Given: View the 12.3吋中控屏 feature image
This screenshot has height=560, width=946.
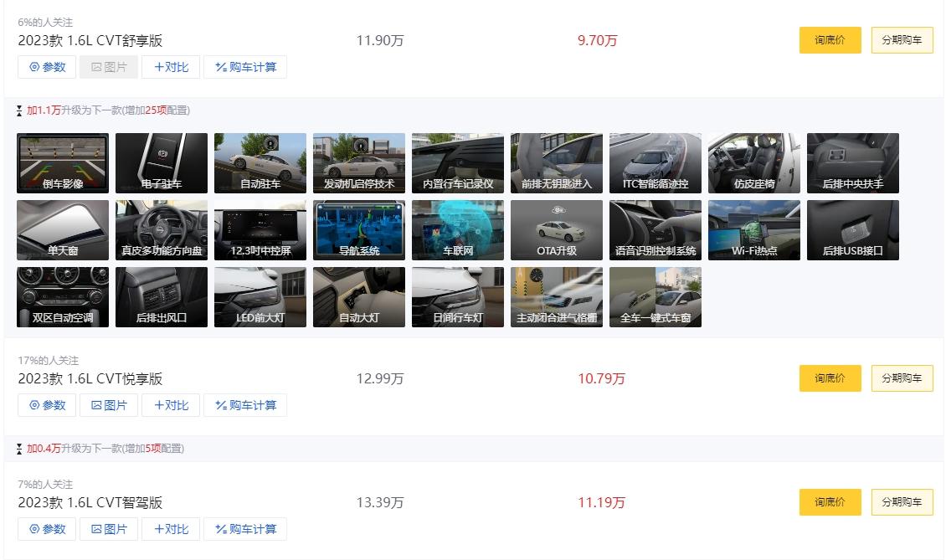Looking at the screenshot, I should tap(260, 230).
